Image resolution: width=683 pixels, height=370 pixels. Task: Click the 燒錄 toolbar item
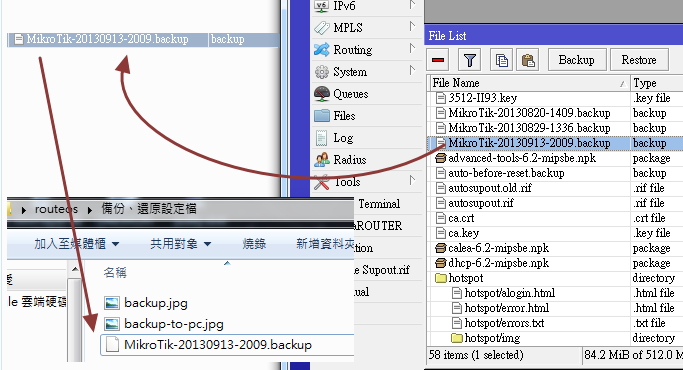pos(254,244)
